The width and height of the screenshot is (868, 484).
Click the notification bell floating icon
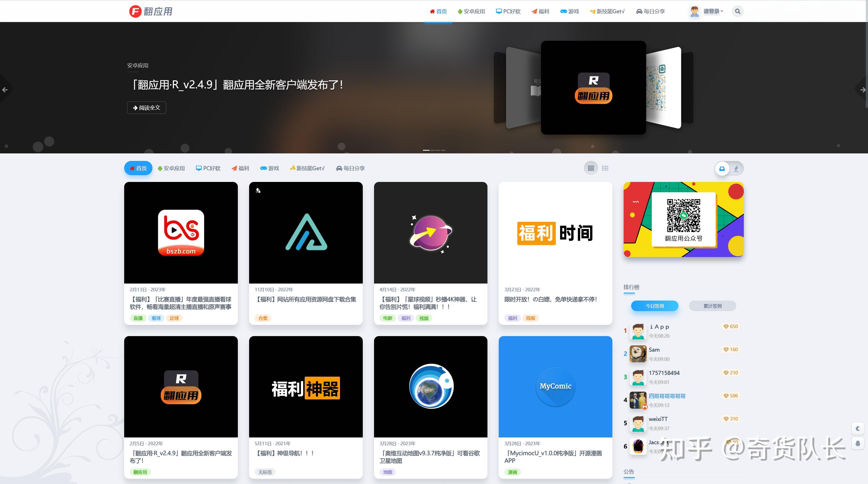[857, 443]
